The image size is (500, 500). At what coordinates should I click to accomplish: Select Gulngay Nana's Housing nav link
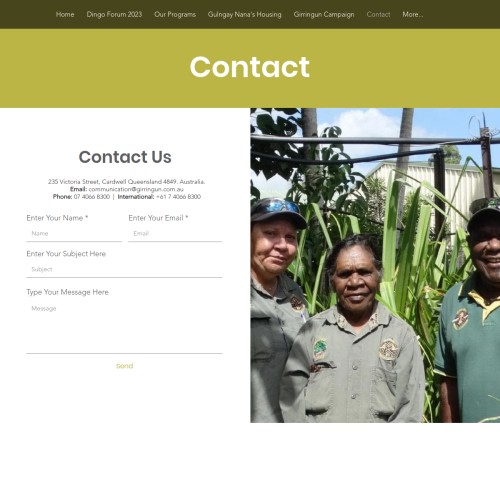tap(245, 14)
